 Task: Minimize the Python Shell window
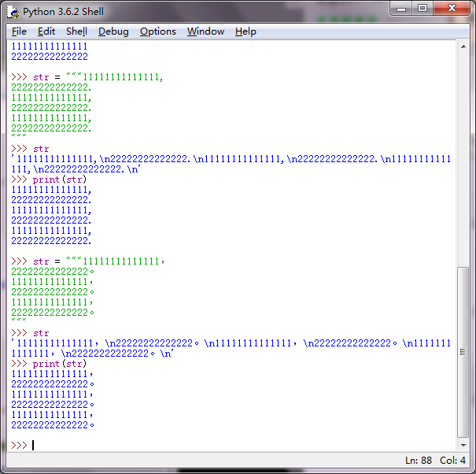(x=401, y=9)
